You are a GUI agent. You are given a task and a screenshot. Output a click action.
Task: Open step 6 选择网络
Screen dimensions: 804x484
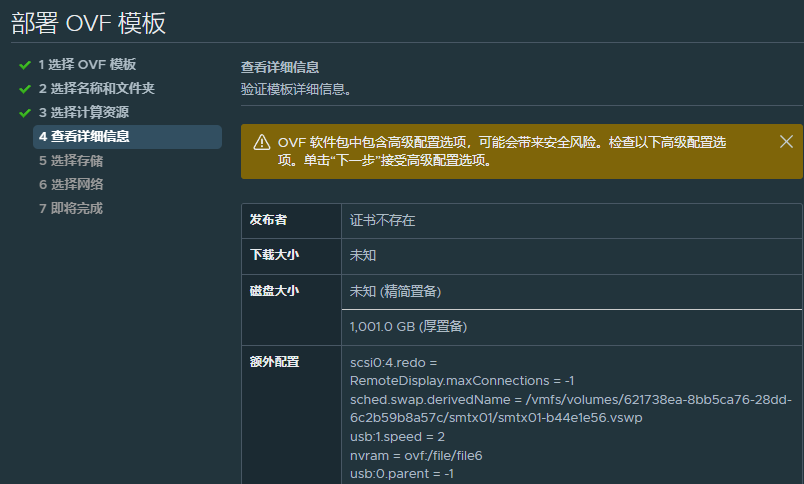click(71, 185)
